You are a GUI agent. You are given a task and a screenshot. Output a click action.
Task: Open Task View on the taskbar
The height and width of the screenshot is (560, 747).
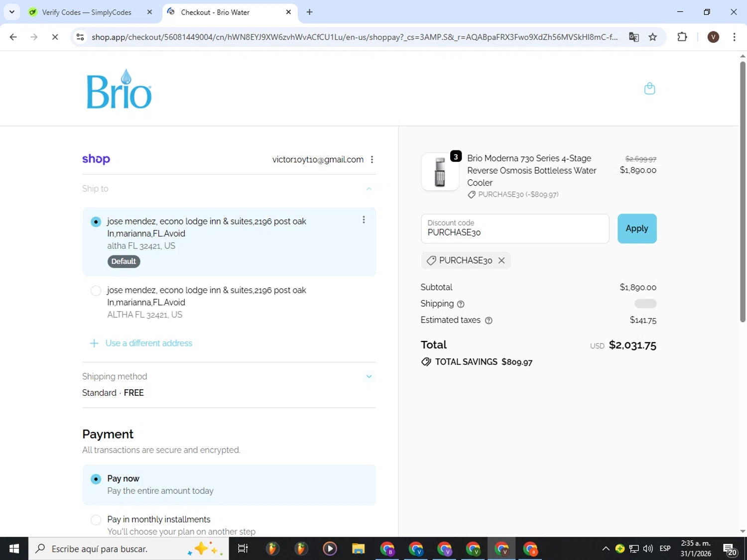coord(243,549)
